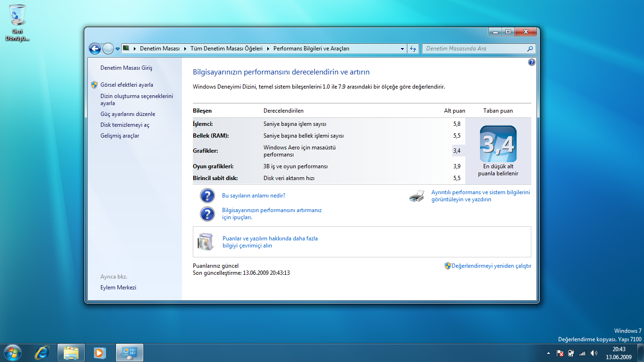Open the address bar history dropdown
Image resolution: width=644 pixels, height=362 pixels.
click(402, 49)
